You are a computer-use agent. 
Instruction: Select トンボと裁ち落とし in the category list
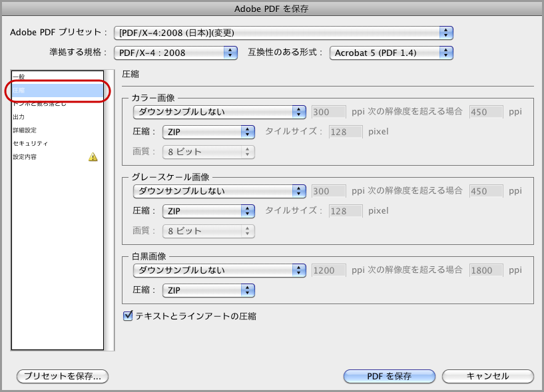pyautogui.click(x=57, y=103)
